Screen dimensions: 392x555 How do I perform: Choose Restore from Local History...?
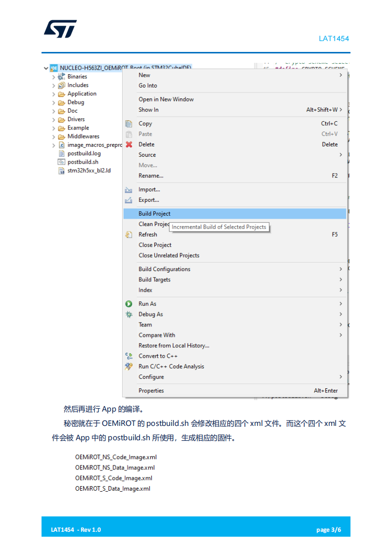(235, 345)
